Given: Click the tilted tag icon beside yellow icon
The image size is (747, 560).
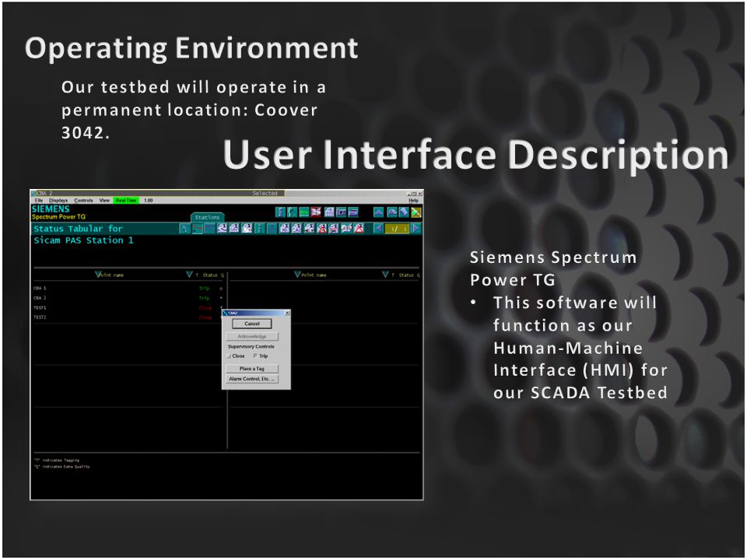Looking at the screenshot, I should click(404, 212).
